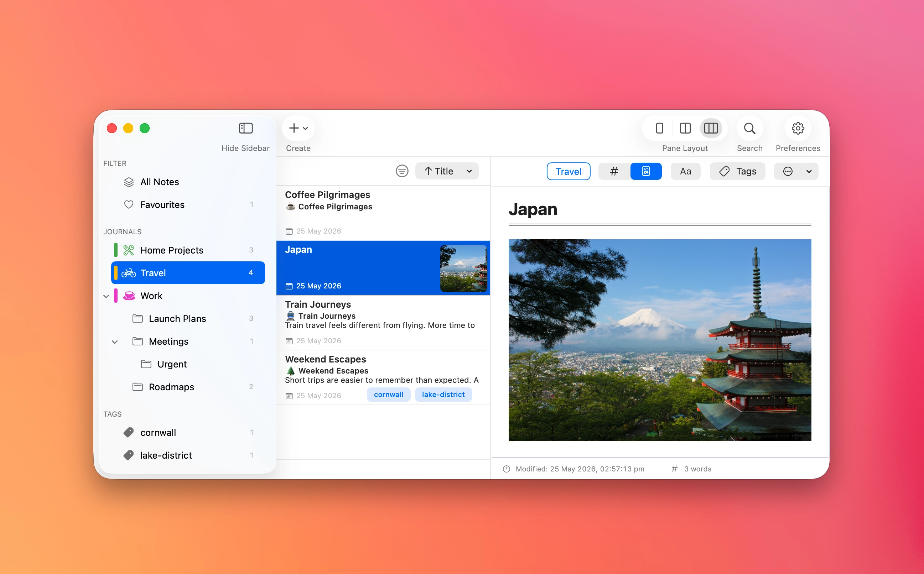Screen dimensions: 924x574
Task: Click the Urgent folder icon
Action: point(146,364)
